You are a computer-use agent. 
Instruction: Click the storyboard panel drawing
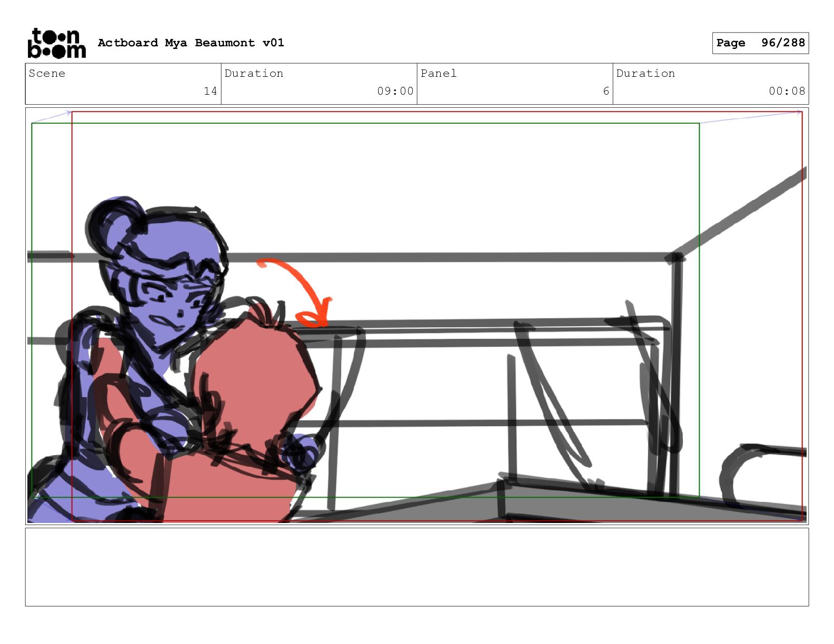pos(417,316)
